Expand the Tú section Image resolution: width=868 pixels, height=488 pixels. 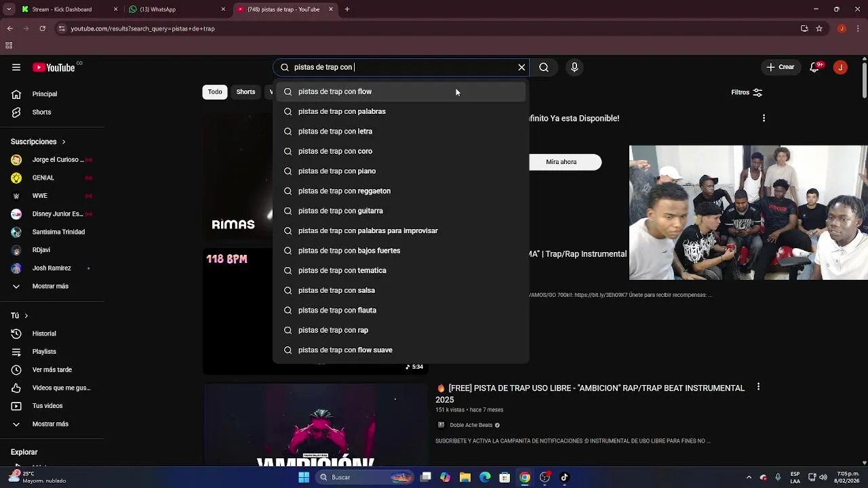[x=20, y=316]
